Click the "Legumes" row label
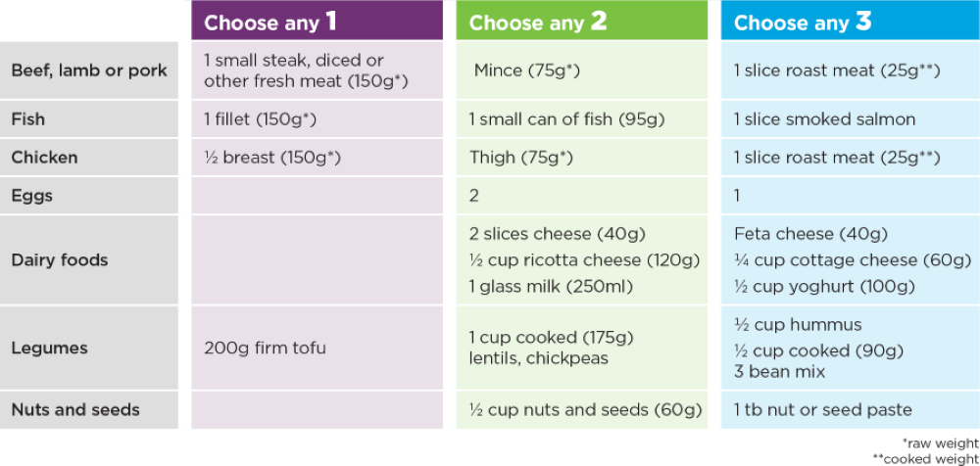Viewport: 980px width, 466px height. pyautogui.click(x=49, y=348)
